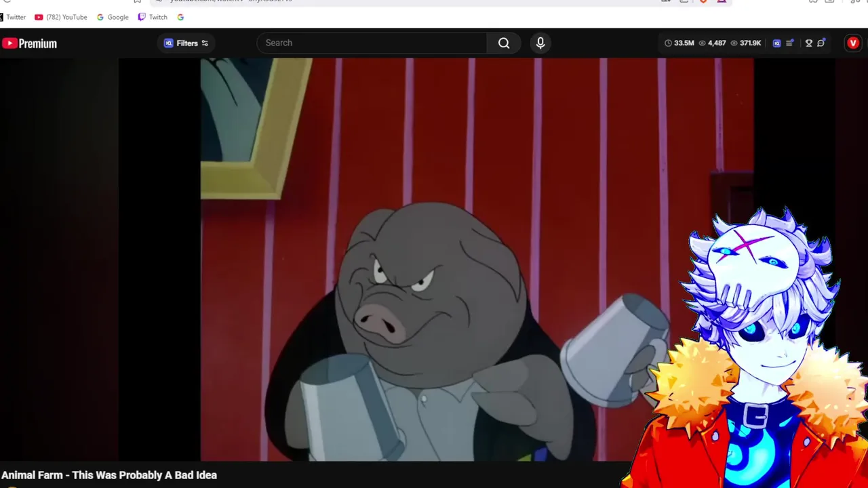Focus the YouTube Search field
Screen dimensions: 868x488
(x=372, y=43)
